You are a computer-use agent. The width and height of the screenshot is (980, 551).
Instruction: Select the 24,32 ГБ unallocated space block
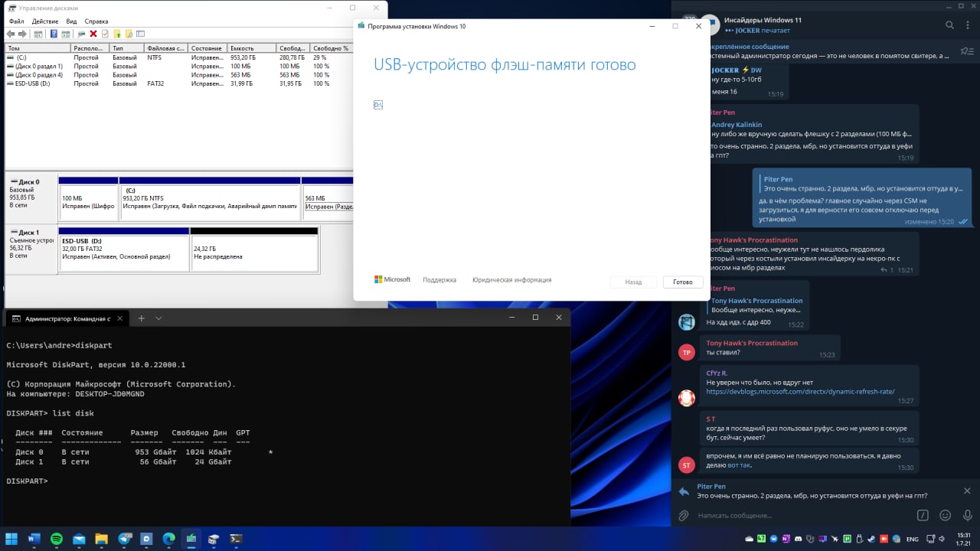coord(254,249)
